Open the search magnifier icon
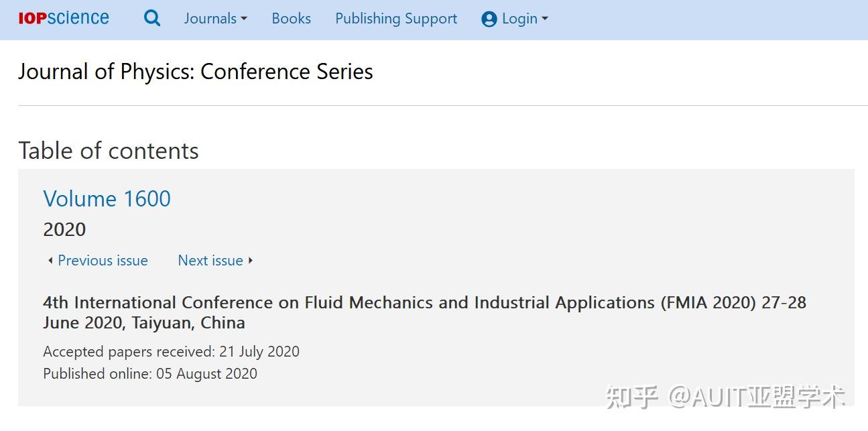The width and height of the screenshot is (868, 431). pyautogui.click(x=152, y=18)
